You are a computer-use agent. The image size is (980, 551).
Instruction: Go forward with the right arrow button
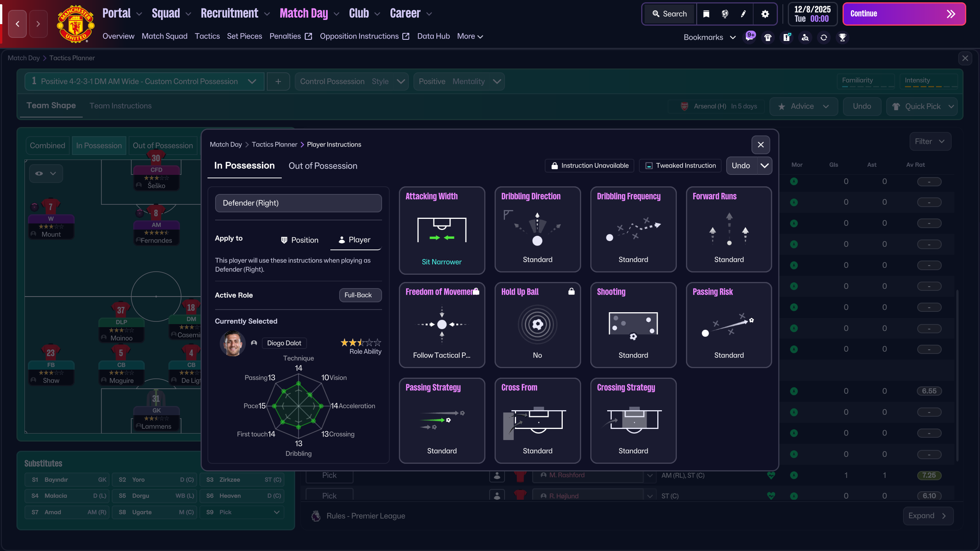(x=38, y=24)
